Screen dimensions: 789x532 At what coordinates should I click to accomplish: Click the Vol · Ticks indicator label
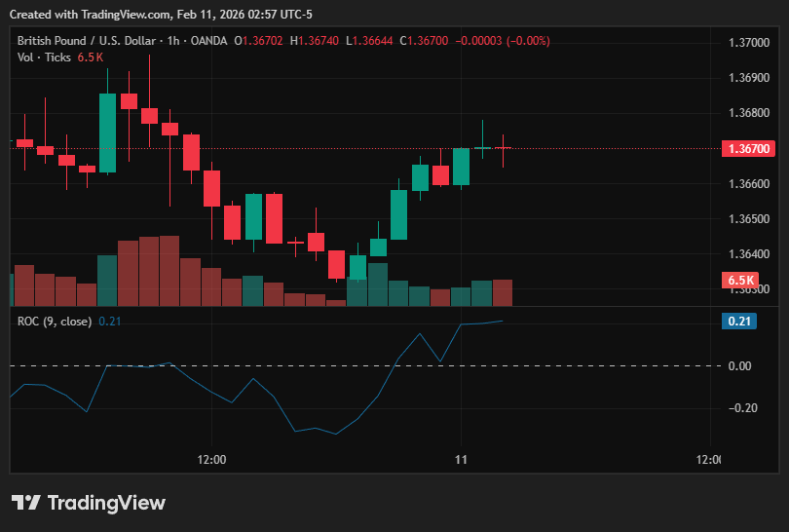coord(44,57)
